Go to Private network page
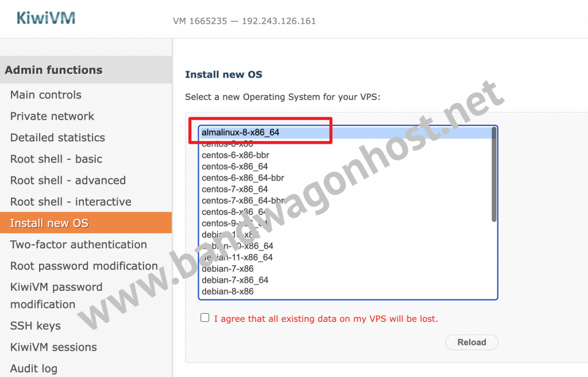The width and height of the screenshot is (588, 377). [x=52, y=116]
